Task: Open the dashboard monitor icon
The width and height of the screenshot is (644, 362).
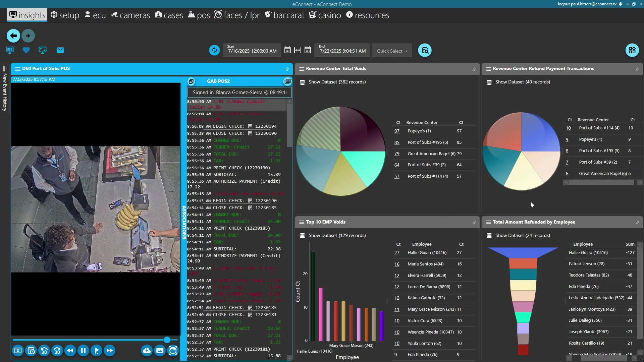Action: coord(10,50)
